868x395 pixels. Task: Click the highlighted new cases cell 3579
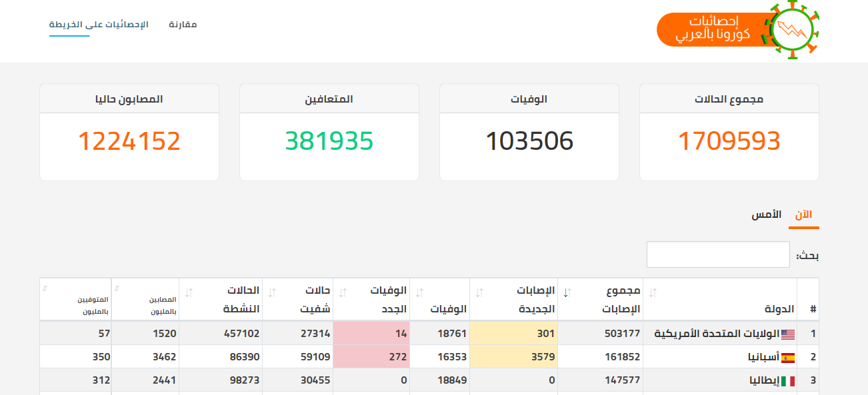coord(513,356)
